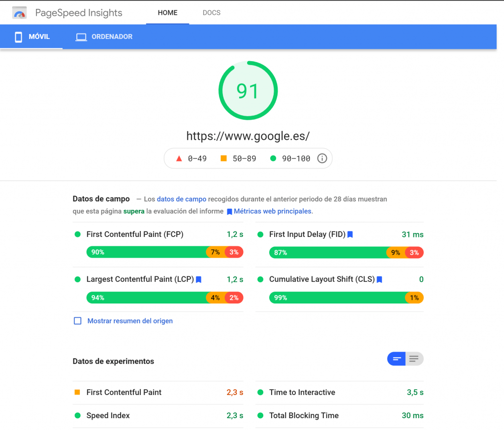Screen dimensions: 504x430
Task: Click the orange square beside First Contentful Paint experiment
Action: [x=78, y=393]
